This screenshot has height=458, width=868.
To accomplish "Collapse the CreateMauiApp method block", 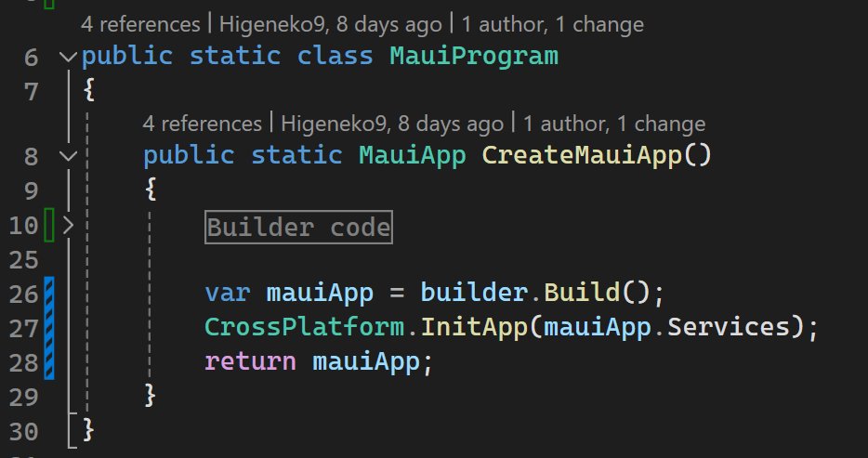I will 69,156.
